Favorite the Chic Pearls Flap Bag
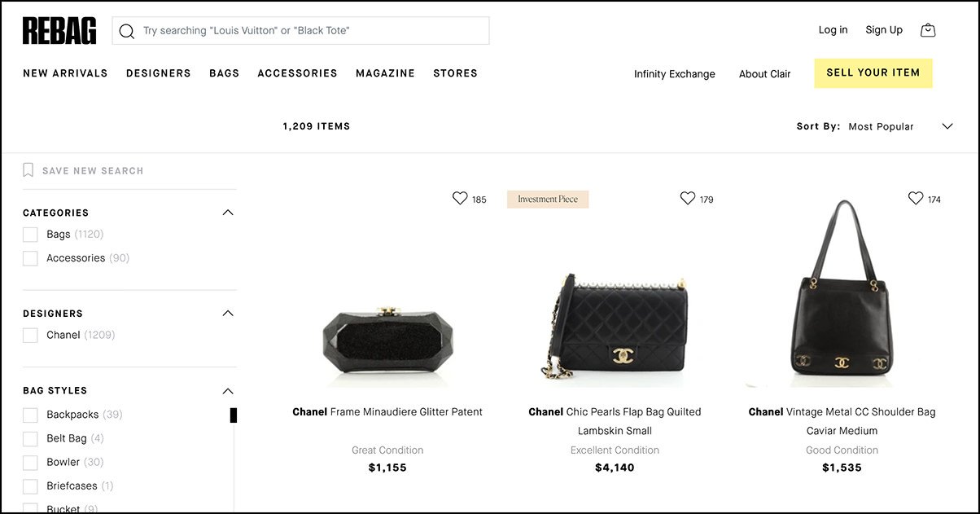This screenshot has width=980, height=514. tap(687, 198)
